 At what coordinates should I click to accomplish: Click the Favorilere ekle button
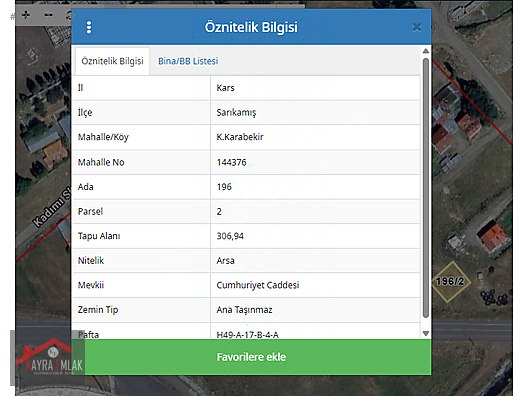(251, 357)
